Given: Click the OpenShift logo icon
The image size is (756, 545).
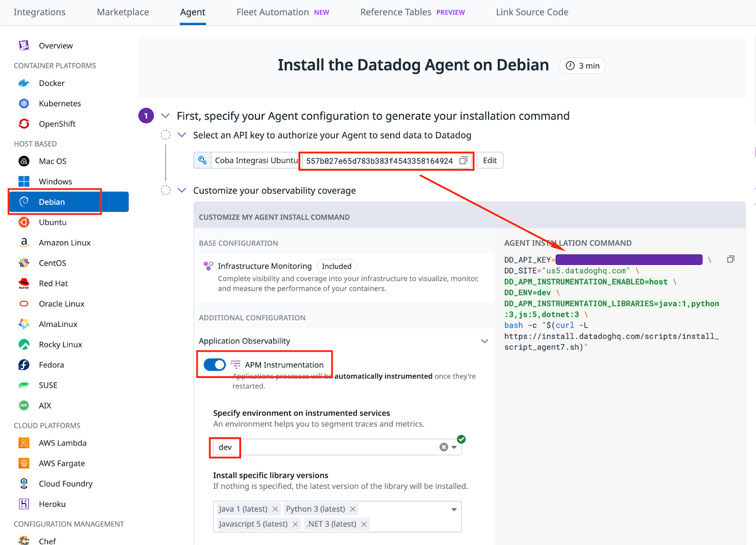Looking at the screenshot, I should (24, 124).
